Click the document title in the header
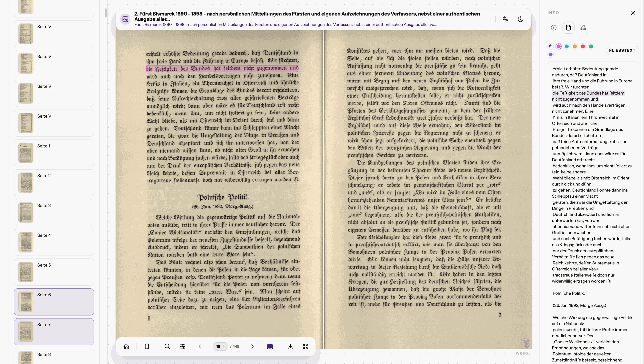 tap(307, 16)
